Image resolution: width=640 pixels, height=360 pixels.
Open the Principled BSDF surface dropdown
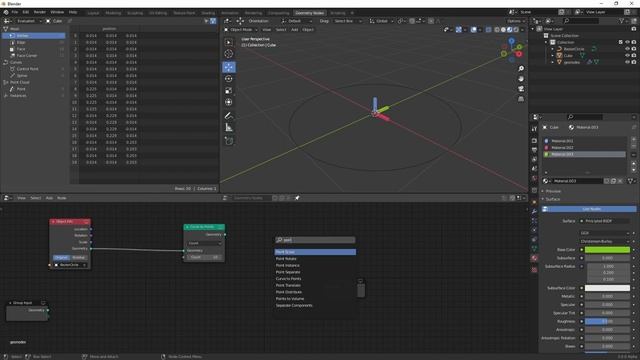pyautogui.click(x=604, y=221)
